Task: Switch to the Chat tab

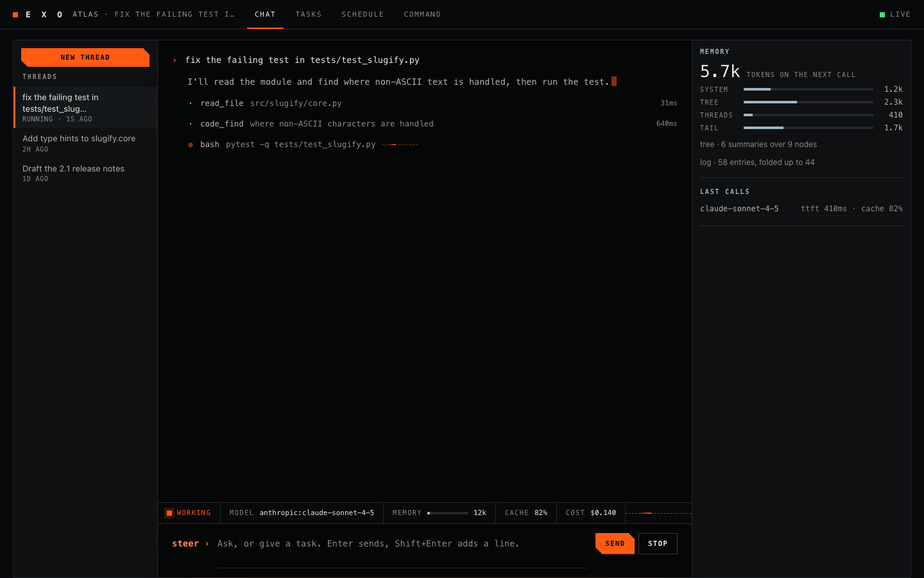Action: pyautogui.click(x=265, y=14)
